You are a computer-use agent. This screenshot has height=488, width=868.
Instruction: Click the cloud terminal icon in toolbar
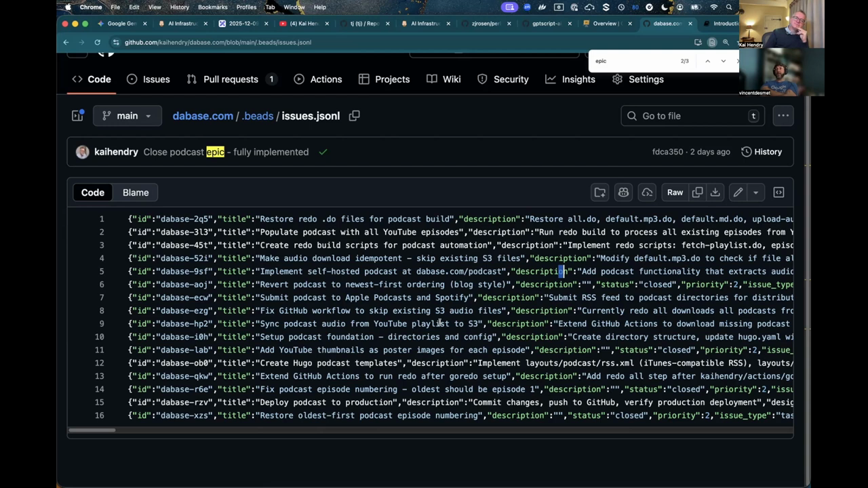[x=647, y=192]
